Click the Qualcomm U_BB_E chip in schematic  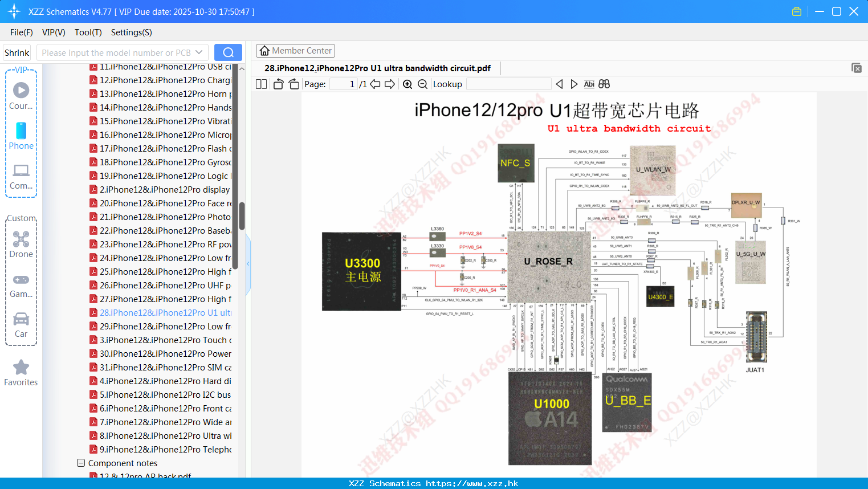pyautogui.click(x=627, y=402)
